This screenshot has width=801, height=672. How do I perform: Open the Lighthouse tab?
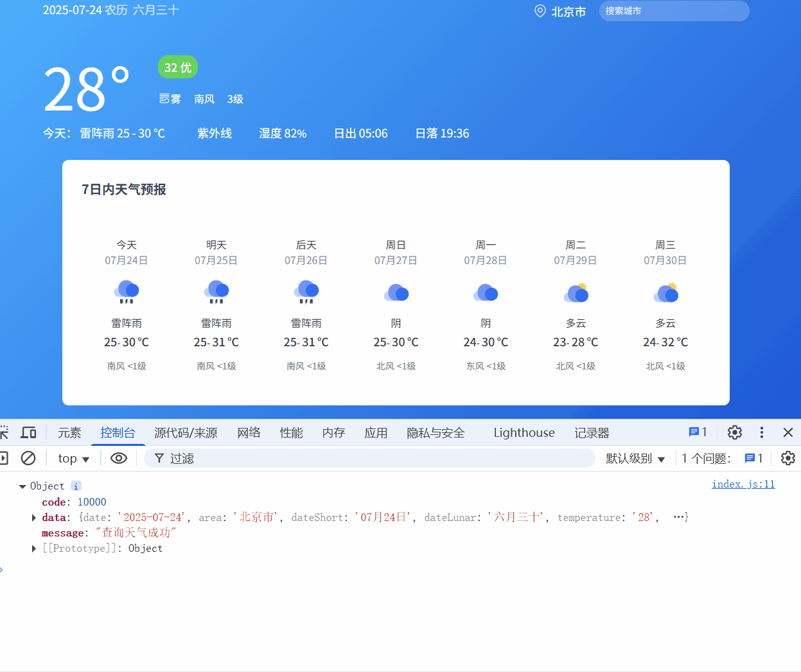click(x=524, y=433)
